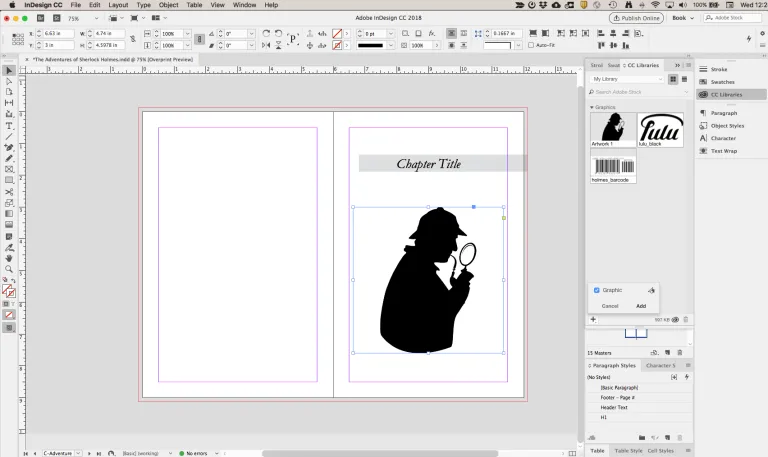Select the Pencil tool
Screen dimensions: 768x457
pos(9,158)
